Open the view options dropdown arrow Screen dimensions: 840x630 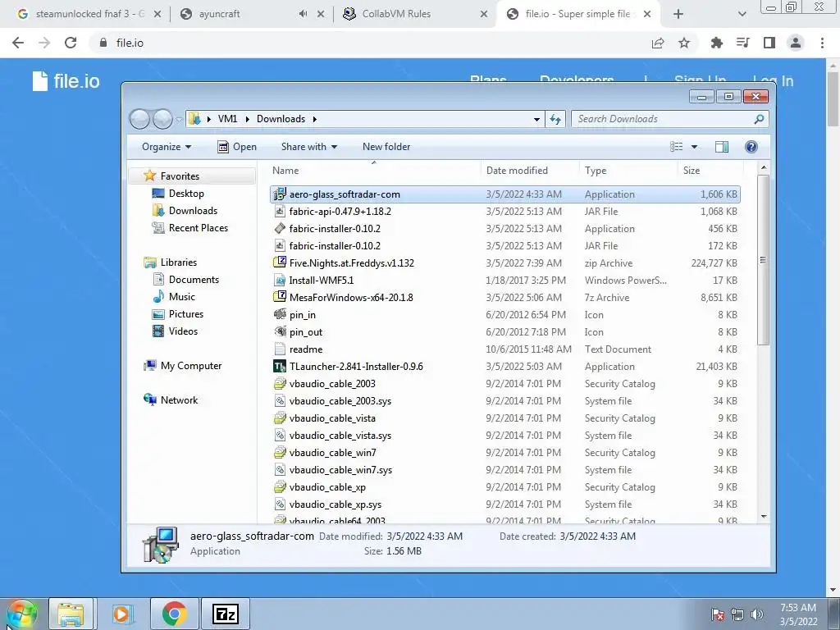pos(694,147)
